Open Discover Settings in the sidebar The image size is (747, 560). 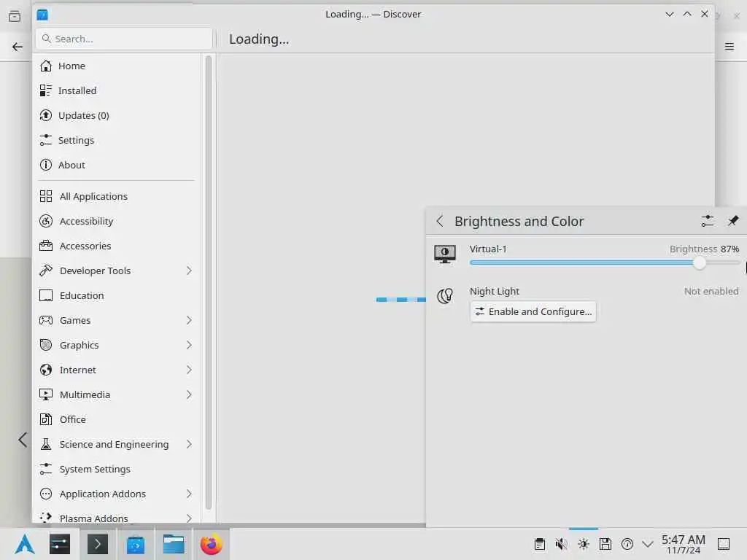(x=117, y=140)
